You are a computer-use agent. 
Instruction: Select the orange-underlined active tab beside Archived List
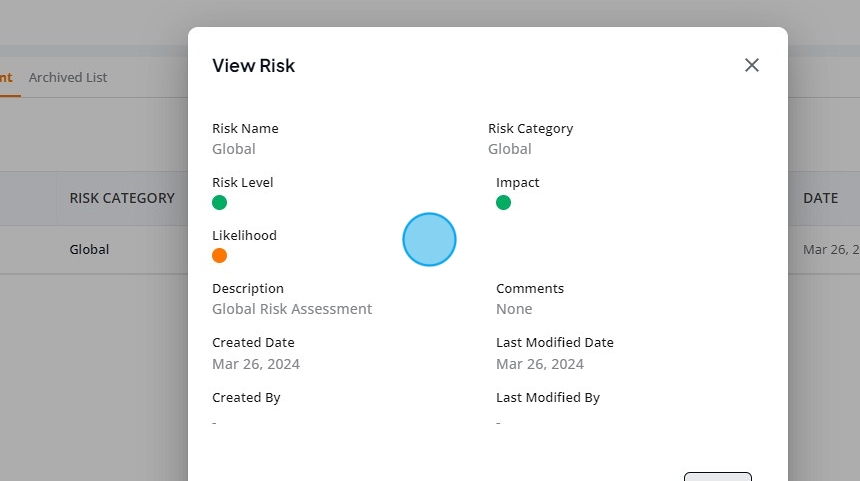(7, 77)
